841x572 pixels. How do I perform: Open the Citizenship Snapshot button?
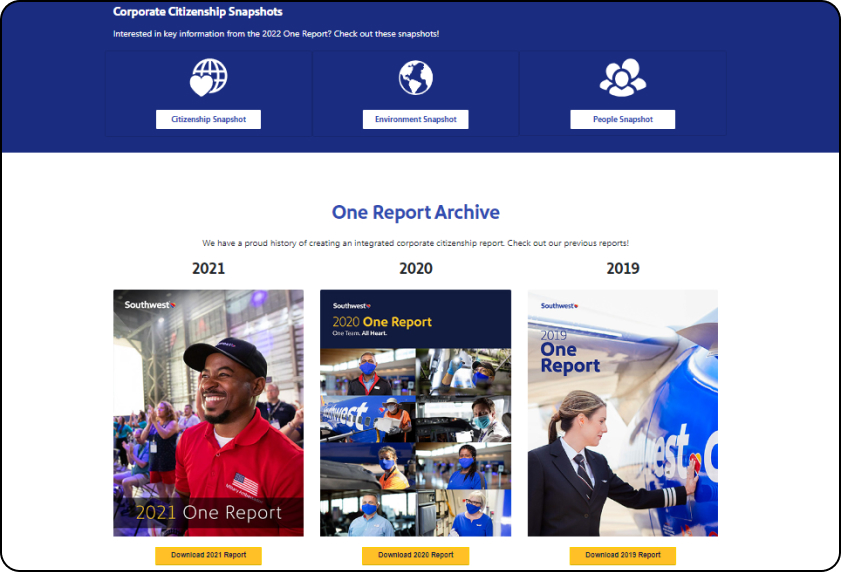(x=209, y=119)
